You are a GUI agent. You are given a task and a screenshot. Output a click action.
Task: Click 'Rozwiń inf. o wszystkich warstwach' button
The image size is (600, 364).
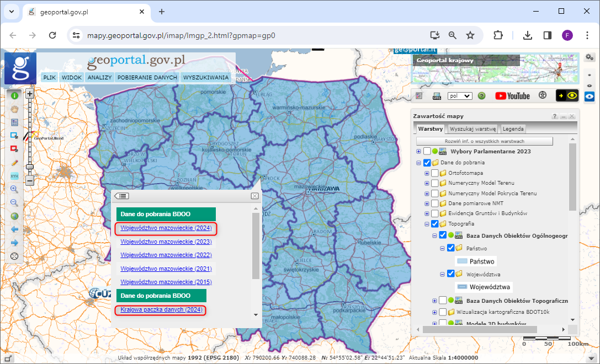tap(485, 141)
